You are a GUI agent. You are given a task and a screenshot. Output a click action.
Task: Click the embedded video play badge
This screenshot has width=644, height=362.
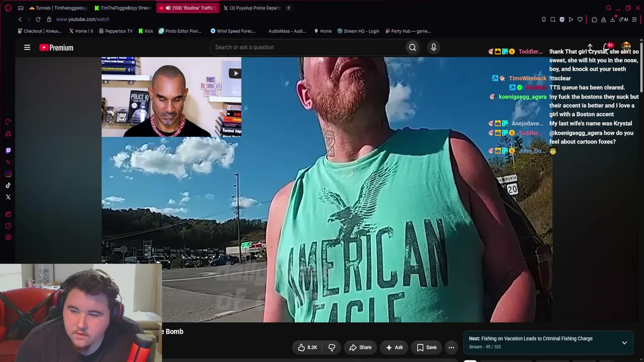pos(235,73)
